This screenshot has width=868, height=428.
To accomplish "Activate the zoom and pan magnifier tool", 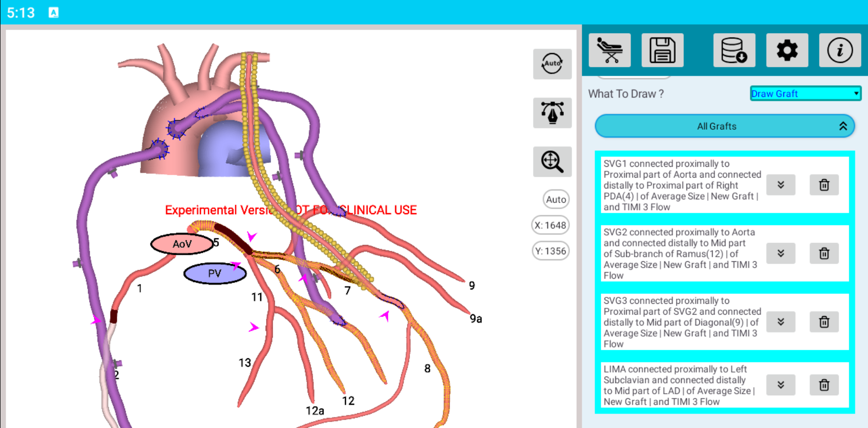I will click(x=552, y=162).
